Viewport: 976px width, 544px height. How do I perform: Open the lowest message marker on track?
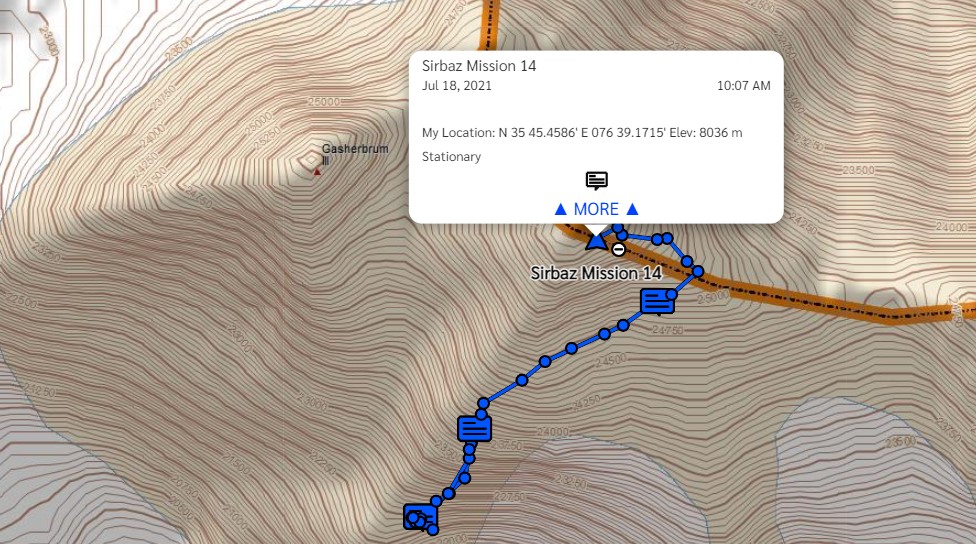click(420, 517)
